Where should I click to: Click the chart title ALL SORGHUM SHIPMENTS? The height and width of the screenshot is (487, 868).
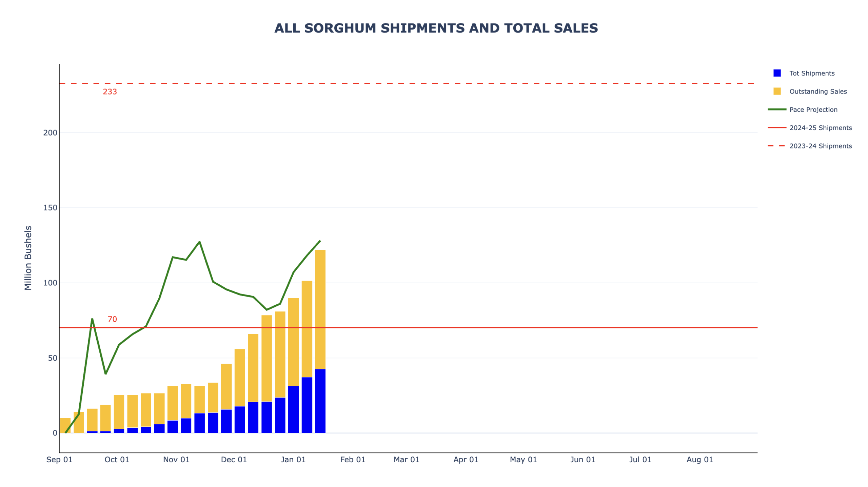pos(436,28)
